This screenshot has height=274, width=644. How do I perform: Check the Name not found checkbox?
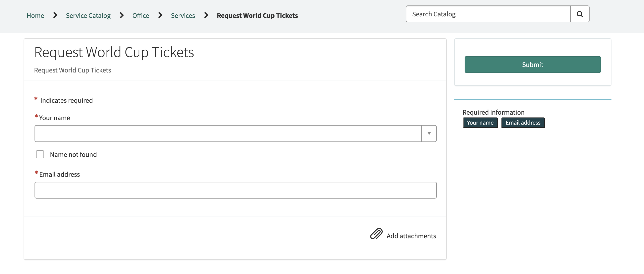tap(40, 154)
